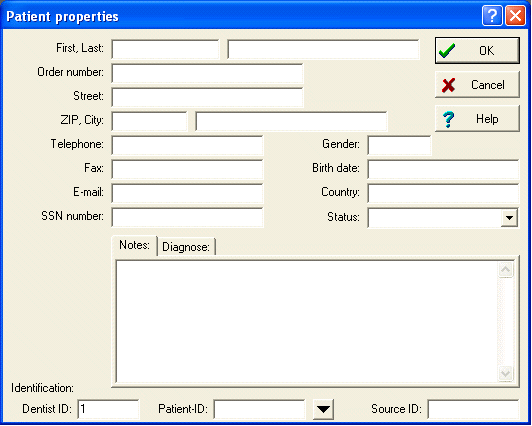Click into the Street field
Screen dimensions: 532x426
[x=207, y=98]
